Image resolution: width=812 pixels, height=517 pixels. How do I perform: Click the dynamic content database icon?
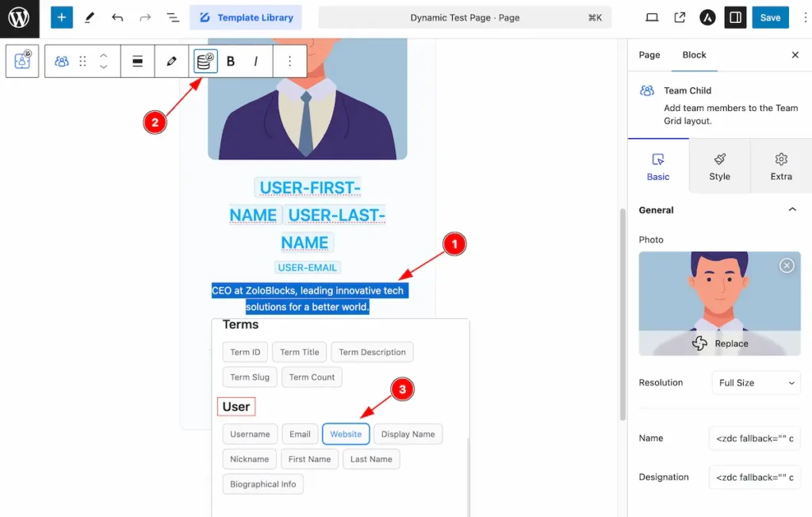point(205,61)
